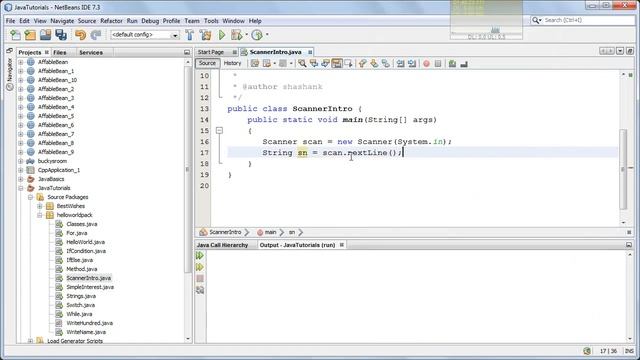The height and width of the screenshot is (360, 640).
Task: Expand the AffableBean project node
Action: click(21, 62)
